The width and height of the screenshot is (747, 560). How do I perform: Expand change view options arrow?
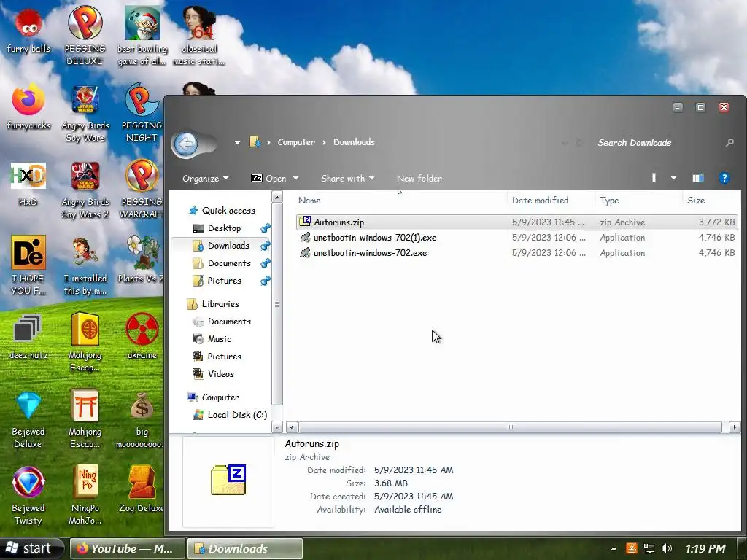pyautogui.click(x=673, y=178)
